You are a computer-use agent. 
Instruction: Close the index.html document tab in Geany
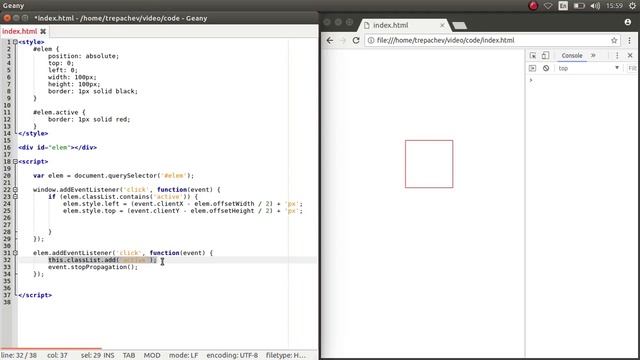pos(43,31)
